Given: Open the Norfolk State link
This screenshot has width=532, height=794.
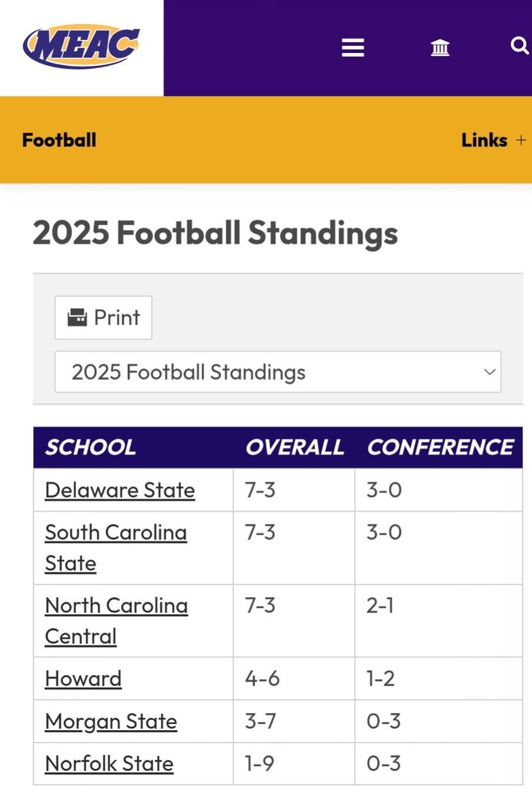Looking at the screenshot, I should 109,764.
